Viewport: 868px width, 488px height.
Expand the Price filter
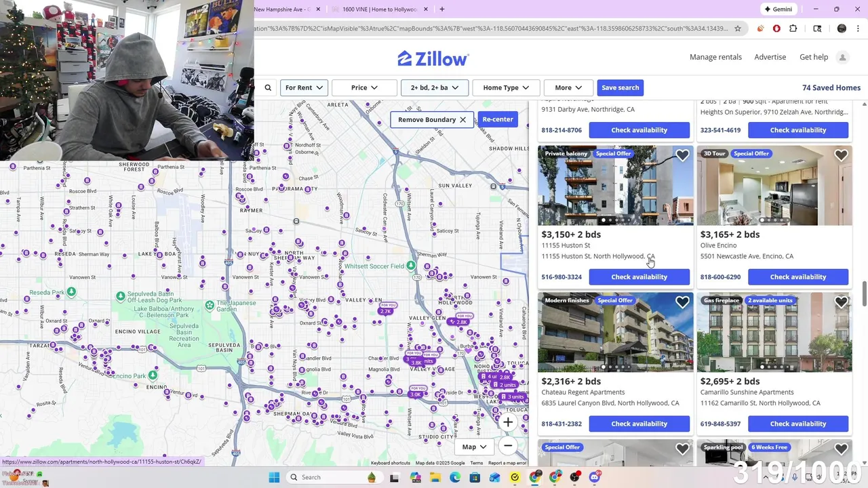(364, 87)
